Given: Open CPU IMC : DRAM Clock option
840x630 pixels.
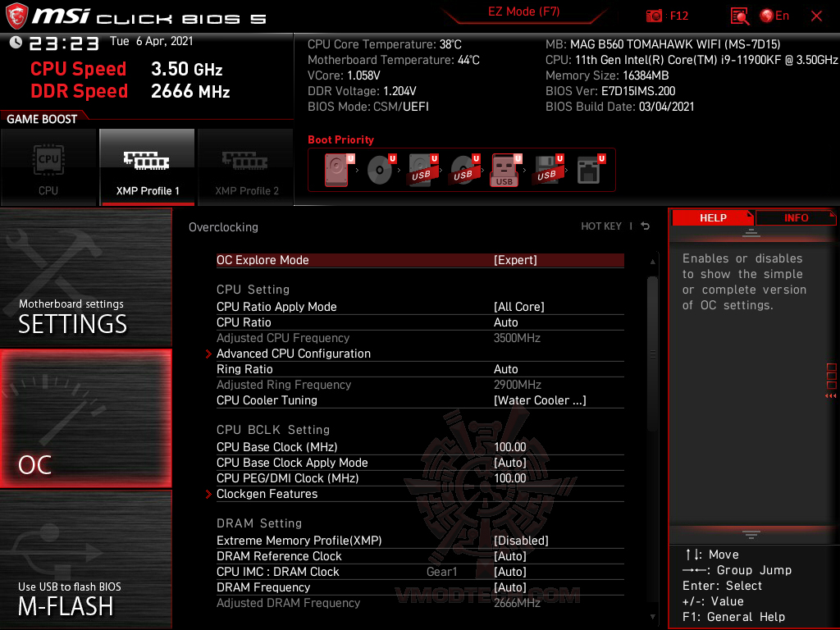Looking at the screenshot, I should 420,572.
